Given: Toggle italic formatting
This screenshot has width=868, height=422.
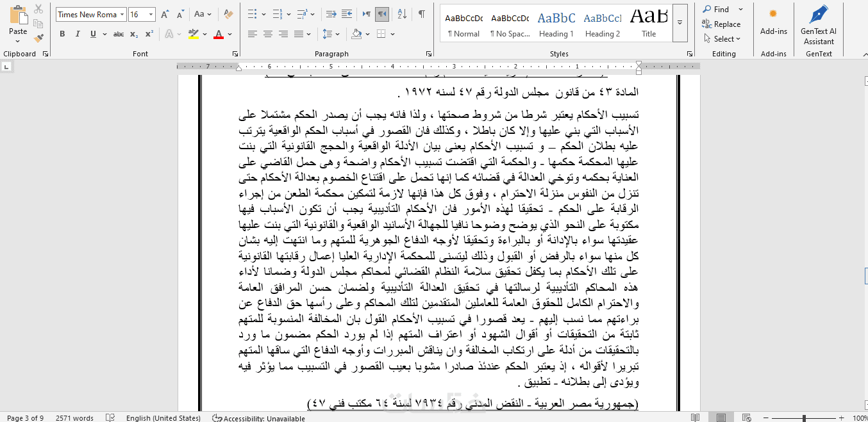Looking at the screenshot, I should [x=78, y=34].
